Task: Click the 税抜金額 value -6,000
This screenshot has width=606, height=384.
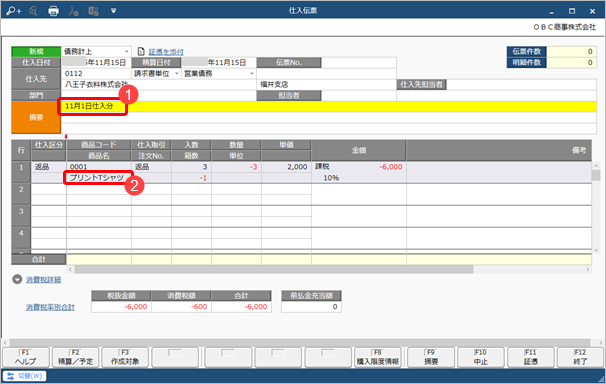Action: pos(121,307)
